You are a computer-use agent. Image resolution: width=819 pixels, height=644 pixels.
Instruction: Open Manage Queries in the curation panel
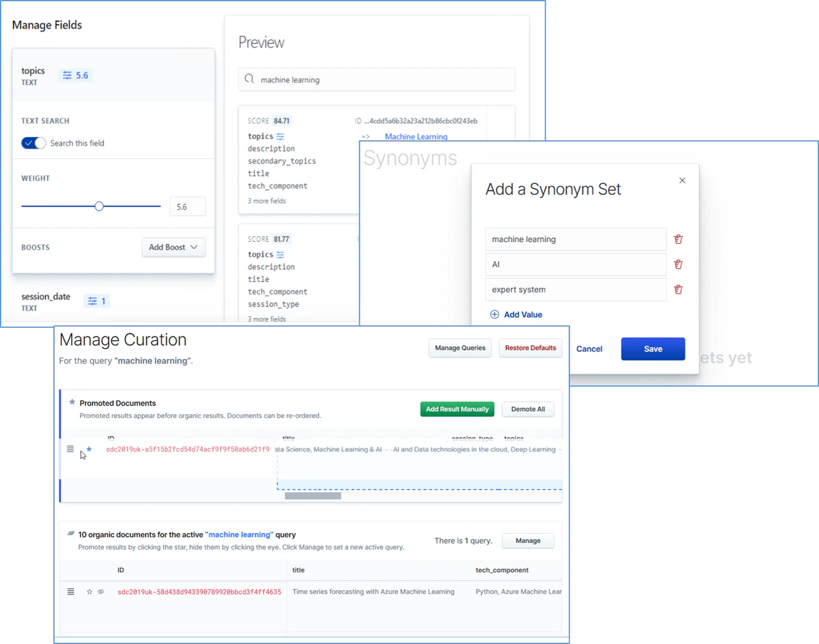pos(460,348)
